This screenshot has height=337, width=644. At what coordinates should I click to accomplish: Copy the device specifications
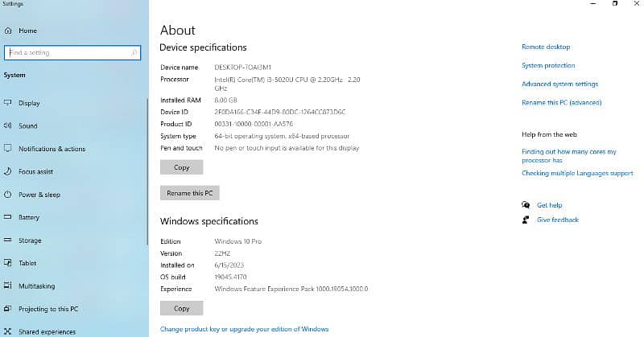[x=182, y=167]
